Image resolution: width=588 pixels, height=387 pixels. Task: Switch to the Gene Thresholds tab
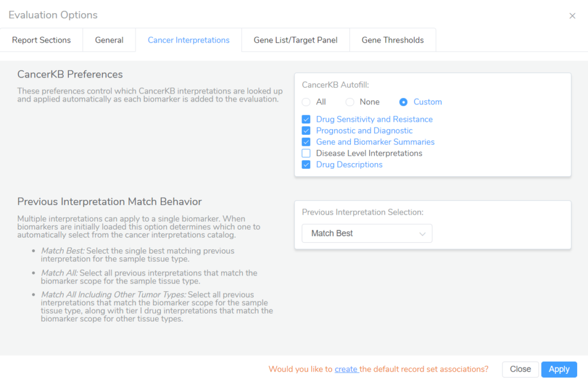click(393, 40)
